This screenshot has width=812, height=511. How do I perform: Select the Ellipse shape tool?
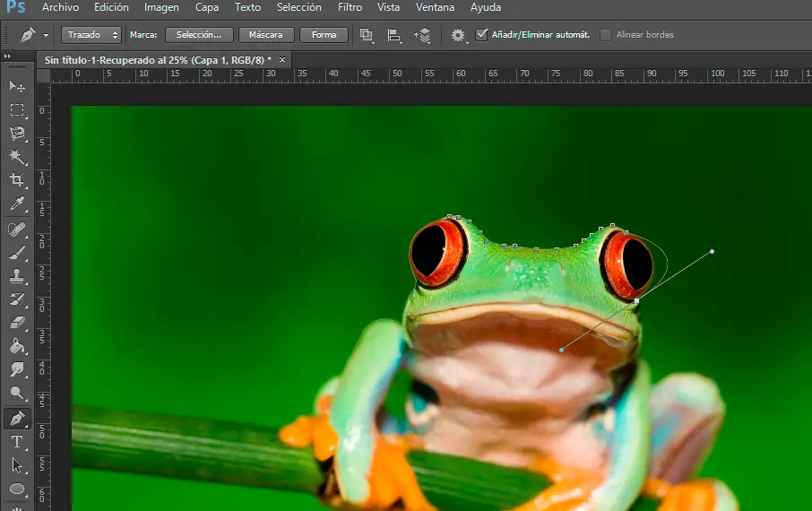point(16,489)
